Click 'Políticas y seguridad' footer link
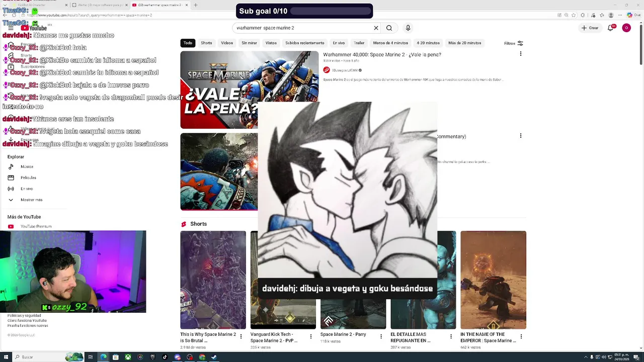Image resolution: width=644 pixels, height=362 pixels. pyautogui.click(x=24, y=315)
